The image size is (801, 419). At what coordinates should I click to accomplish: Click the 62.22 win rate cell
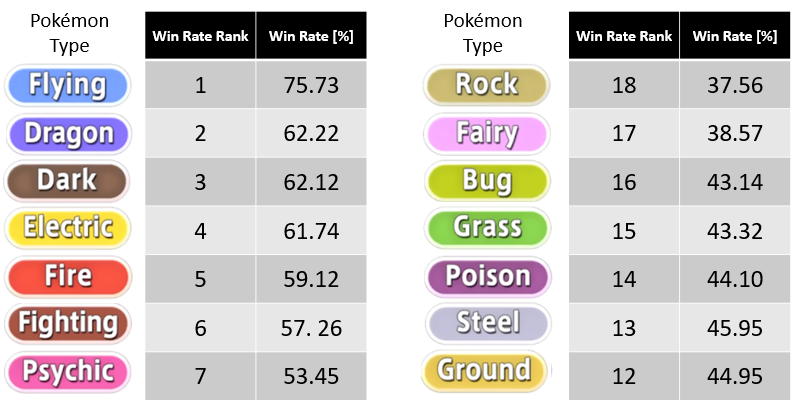(x=311, y=133)
